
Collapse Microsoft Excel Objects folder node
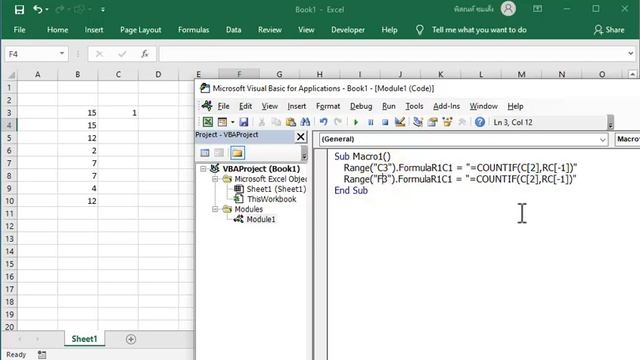(215, 179)
